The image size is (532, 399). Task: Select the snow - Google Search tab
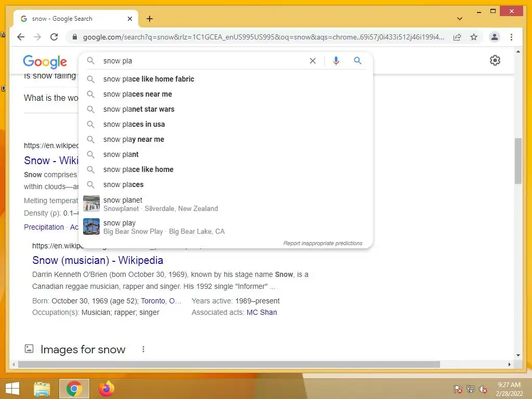75,19
